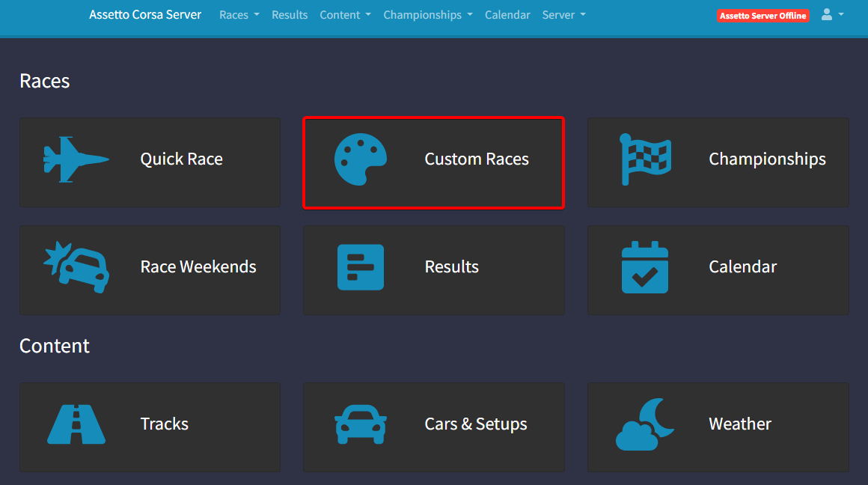Viewport: 868px width, 485px height.
Task: Click the paint palette Custom Races icon
Action: (x=361, y=159)
